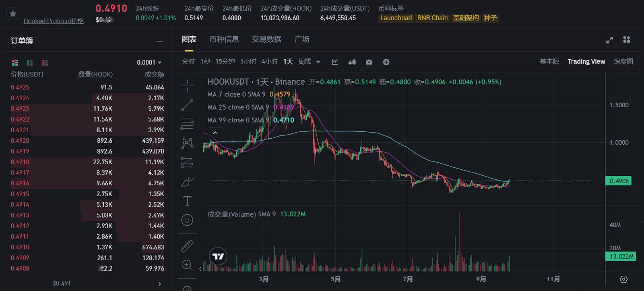Click the Launchpad tag
644x291 pixels.
396,18
